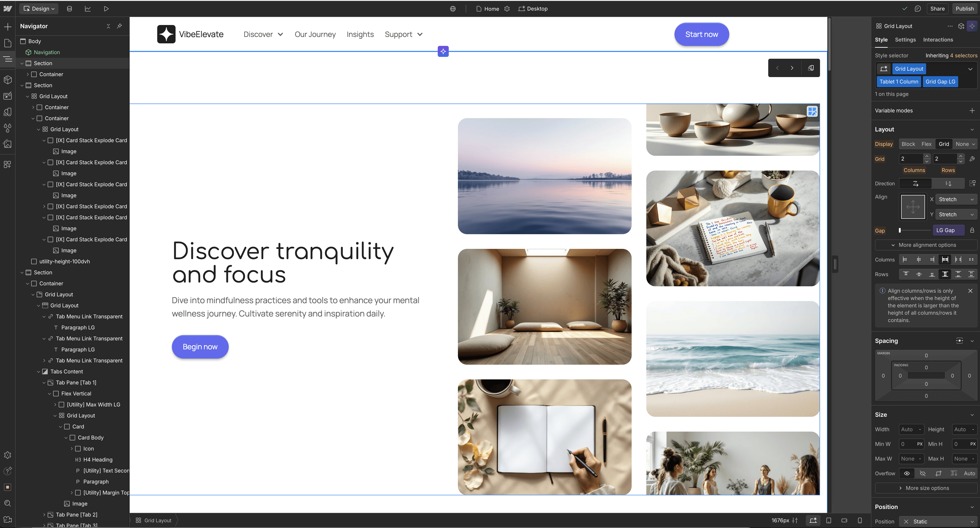
Task: Open the comments bubble icon in top bar
Action: pyautogui.click(x=918, y=9)
